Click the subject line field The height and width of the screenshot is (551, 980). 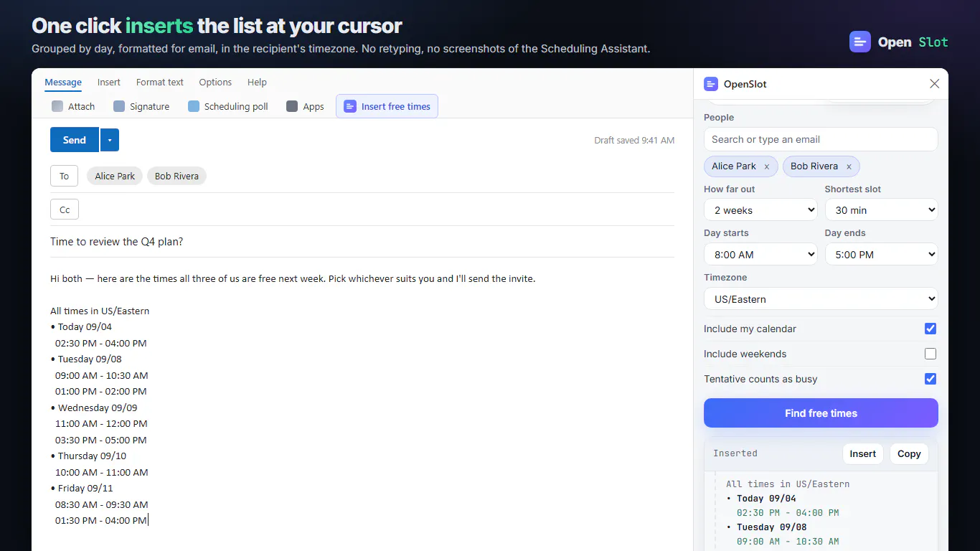coord(362,242)
